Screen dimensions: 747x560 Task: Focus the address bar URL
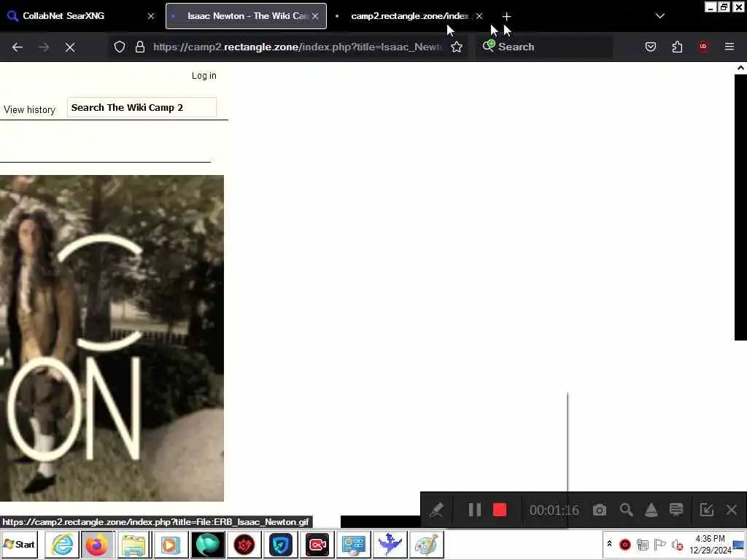pyautogui.click(x=298, y=47)
